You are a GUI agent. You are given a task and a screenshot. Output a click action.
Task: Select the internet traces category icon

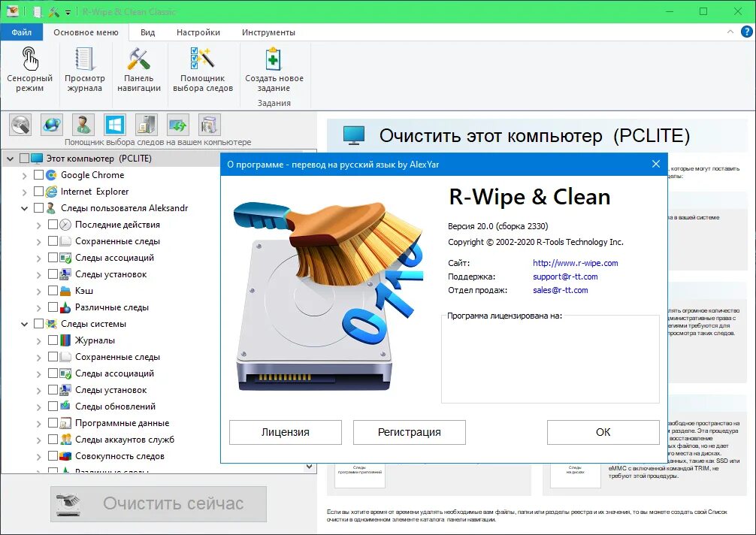click(x=50, y=125)
